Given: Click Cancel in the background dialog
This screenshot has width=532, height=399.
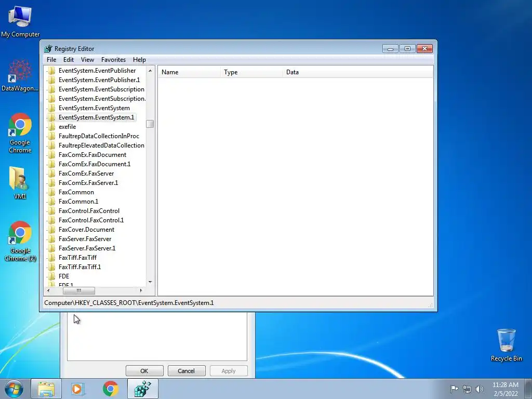Looking at the screenshot, I should (187, 371).
